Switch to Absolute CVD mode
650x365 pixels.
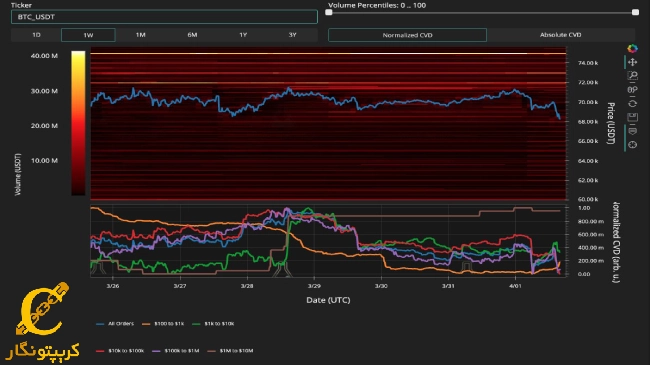click(560, 35)
